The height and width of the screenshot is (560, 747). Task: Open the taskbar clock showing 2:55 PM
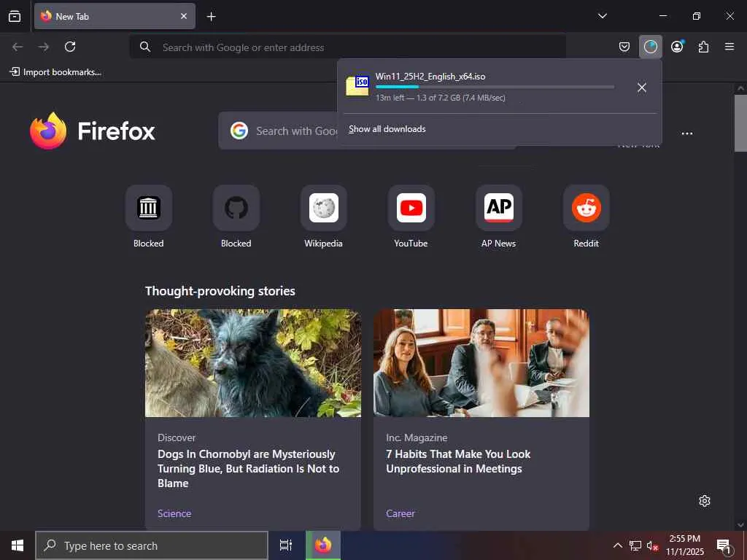click(684, 545)
